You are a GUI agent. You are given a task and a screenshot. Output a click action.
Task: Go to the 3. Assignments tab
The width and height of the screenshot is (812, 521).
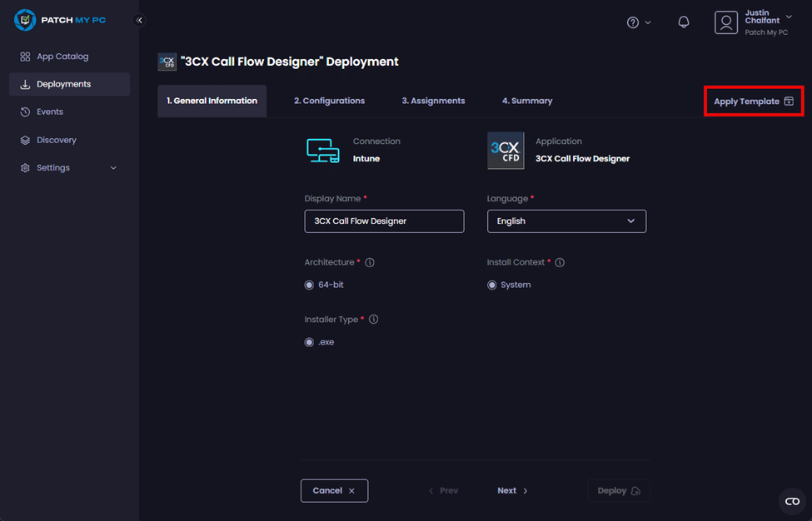pos(433,101)
